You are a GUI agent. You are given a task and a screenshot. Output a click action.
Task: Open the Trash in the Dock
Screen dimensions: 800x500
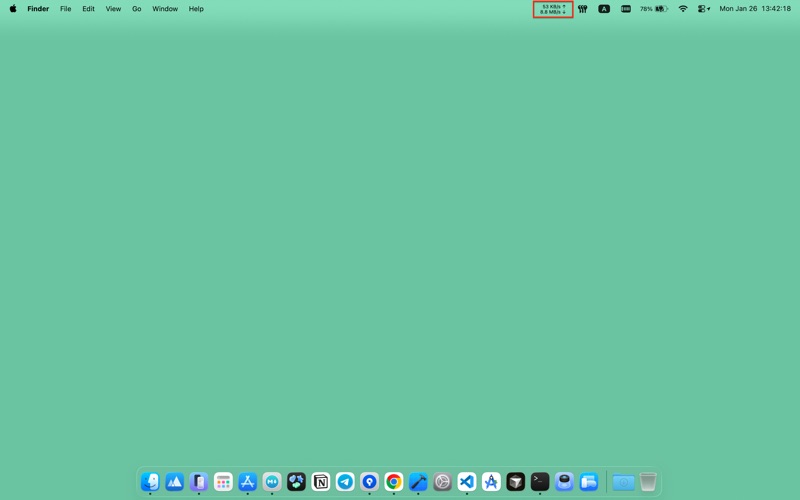coord(648,482)
